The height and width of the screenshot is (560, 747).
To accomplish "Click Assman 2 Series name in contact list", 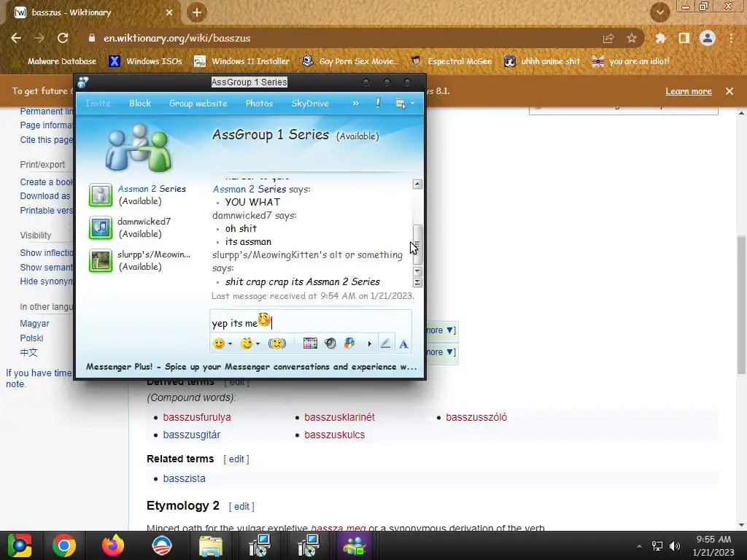I will pyautogui.click(x=152, y=189).
